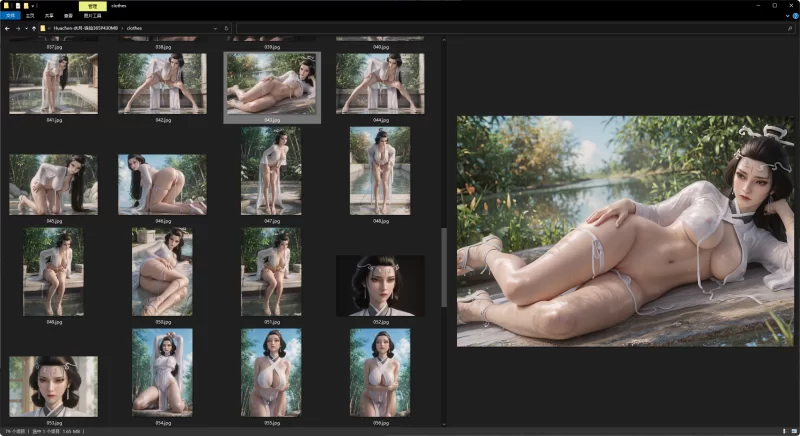Switch to the 共享 (Share) ribbon tab
The width and height of the screenshot is (800, 436).
[49, 16]
